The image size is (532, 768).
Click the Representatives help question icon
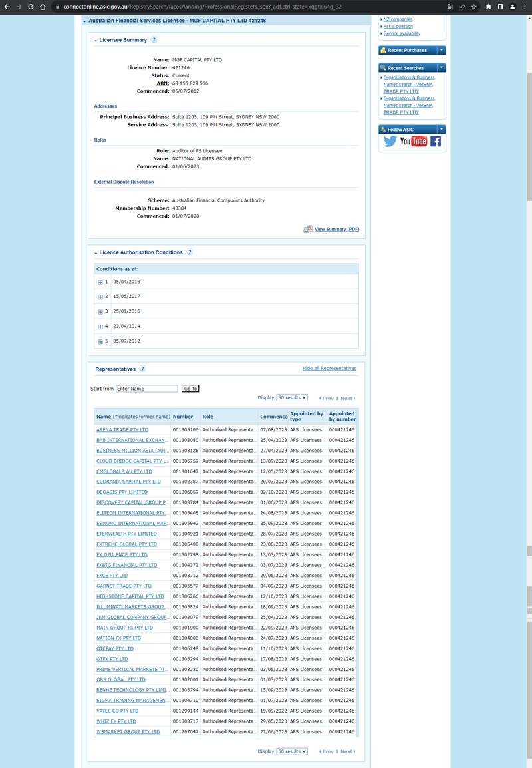tap(142, 369)
